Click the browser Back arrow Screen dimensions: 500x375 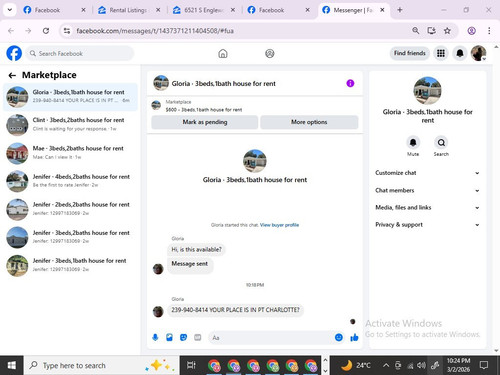(x=11, y=31)
